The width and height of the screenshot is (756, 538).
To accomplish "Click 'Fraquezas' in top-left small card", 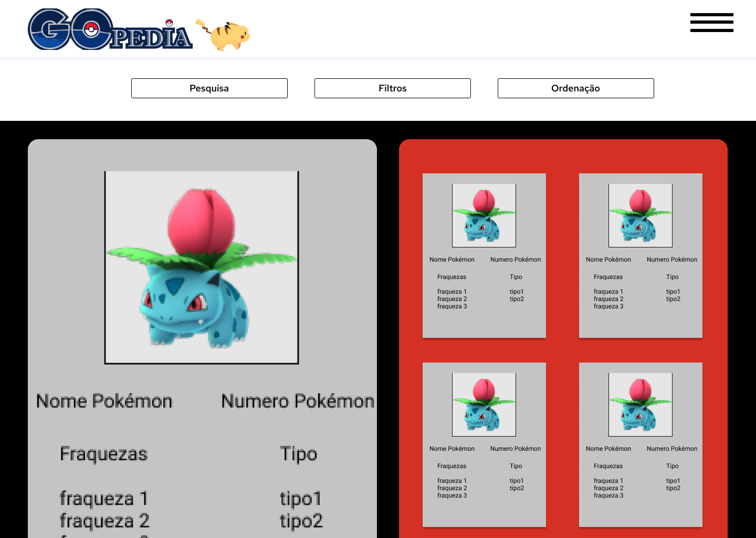I will [x=451, y=277].
